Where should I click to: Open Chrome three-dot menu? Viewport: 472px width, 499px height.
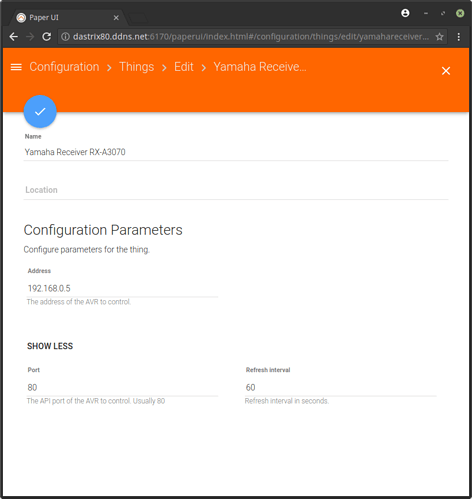(x=459, y=37)
